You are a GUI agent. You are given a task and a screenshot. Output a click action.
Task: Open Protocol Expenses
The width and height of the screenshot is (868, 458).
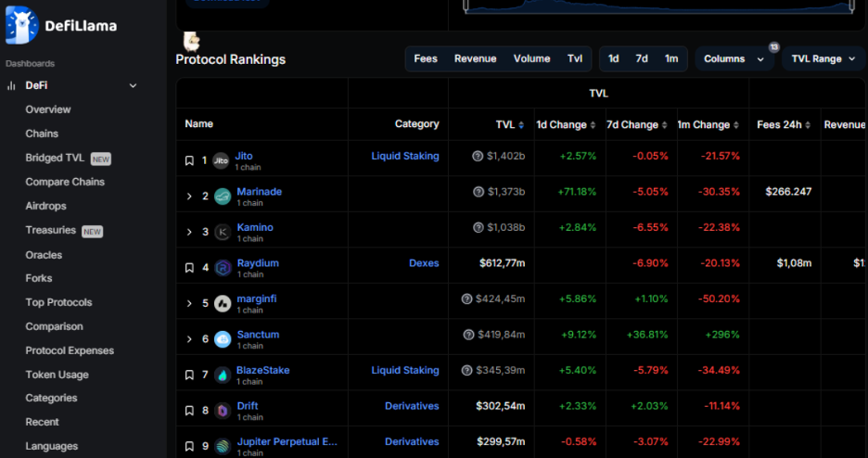point(70,350)
